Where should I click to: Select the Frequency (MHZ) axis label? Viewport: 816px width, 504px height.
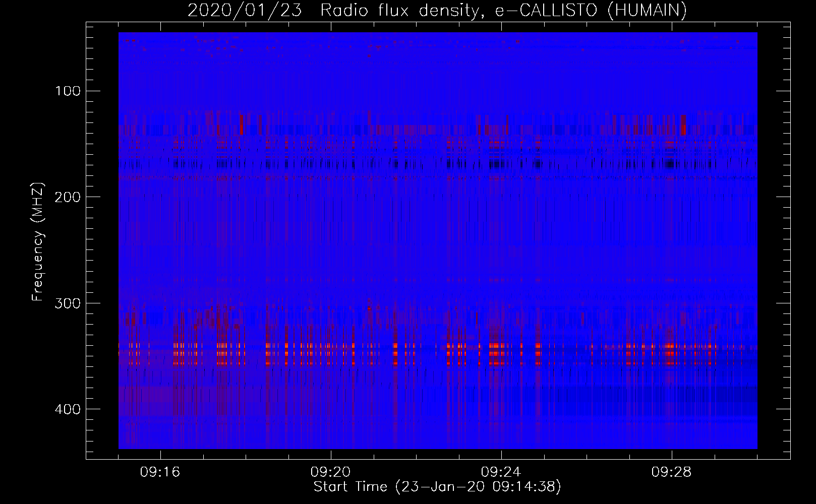point(38,242)
